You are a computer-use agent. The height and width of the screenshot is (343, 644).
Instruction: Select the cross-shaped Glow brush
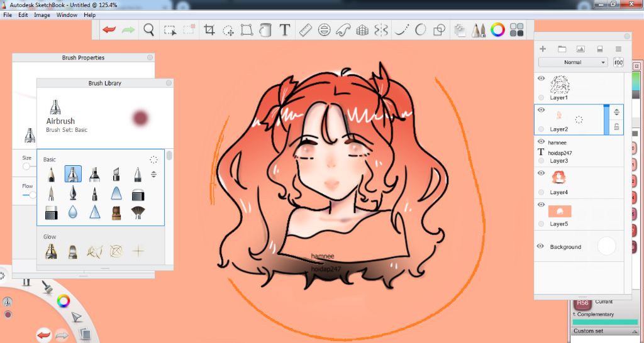click(138, 251)
